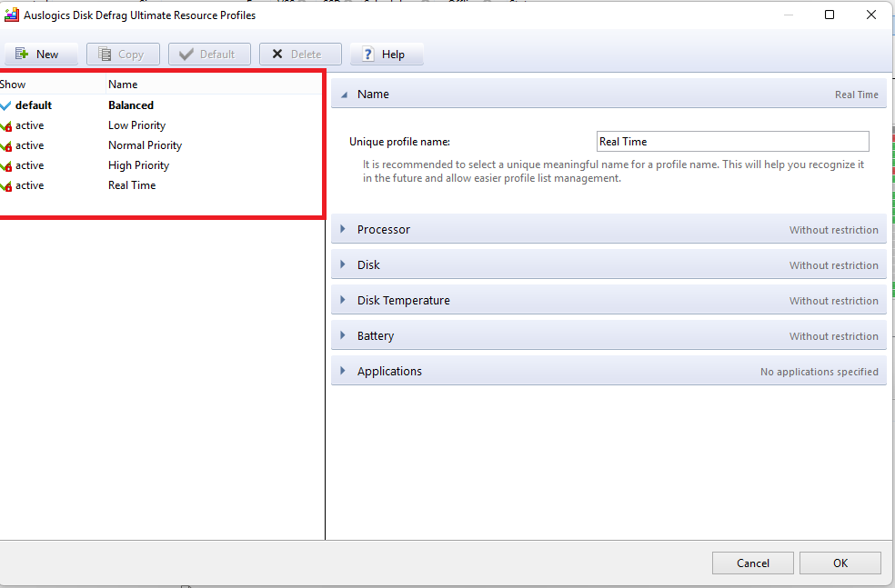Collapse the Name section arrow
895x588 pixels.
[x=344, y=95]
